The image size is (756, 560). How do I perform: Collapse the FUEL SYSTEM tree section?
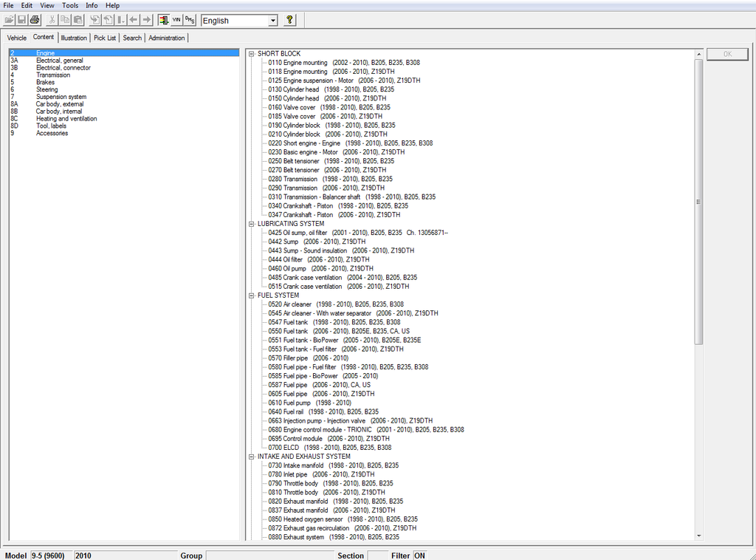[x=252, y=296]
